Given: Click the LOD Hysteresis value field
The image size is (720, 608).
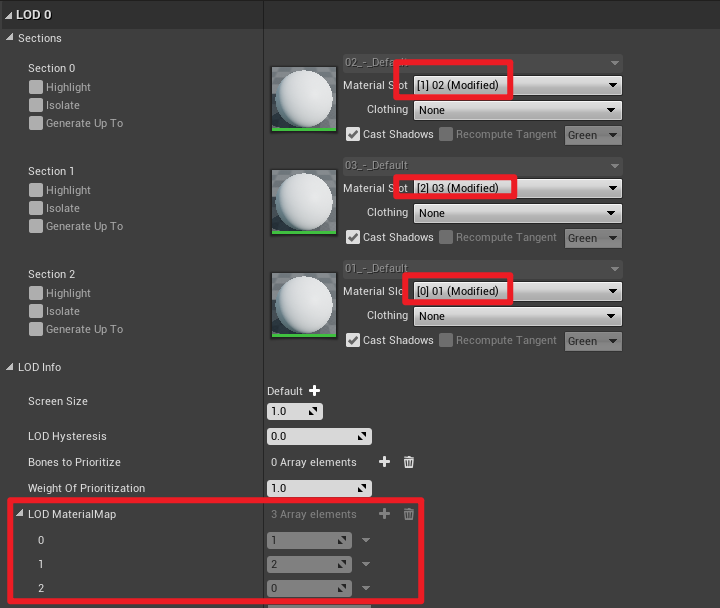Looking at the screenshot, I should tap(319, 436).
